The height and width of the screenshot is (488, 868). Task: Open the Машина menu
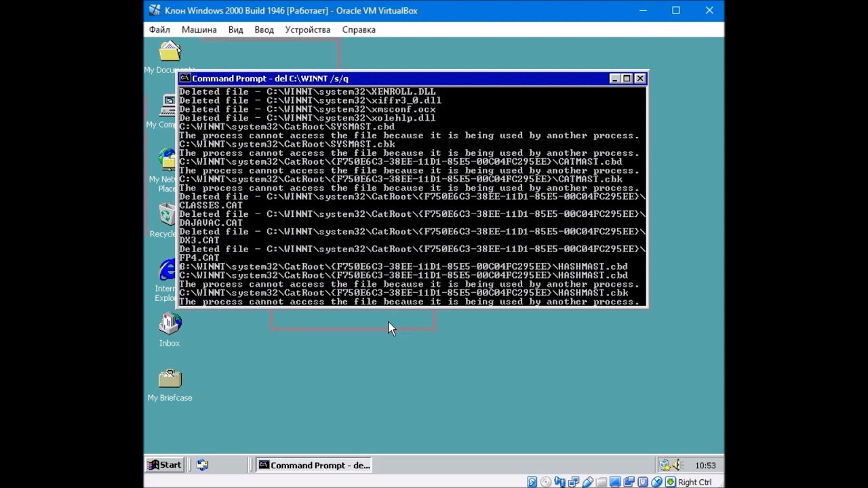tap(199, 30)
